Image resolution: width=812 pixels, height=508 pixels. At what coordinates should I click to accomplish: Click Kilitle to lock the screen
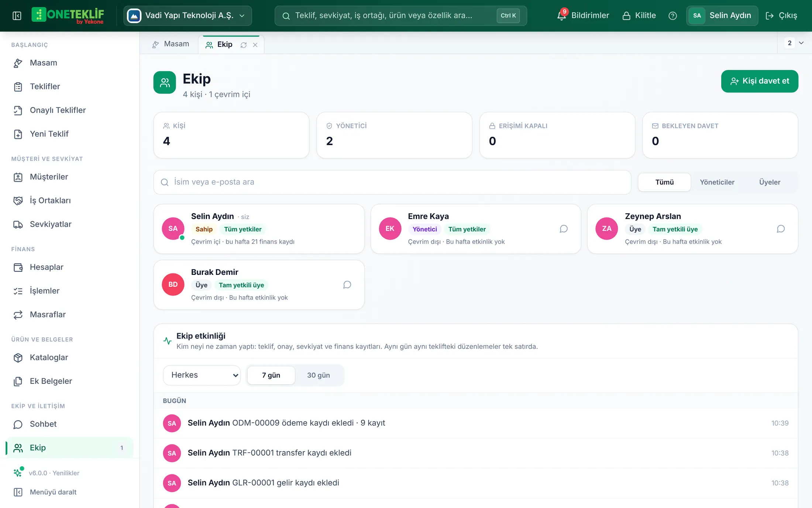coord(639,16)
